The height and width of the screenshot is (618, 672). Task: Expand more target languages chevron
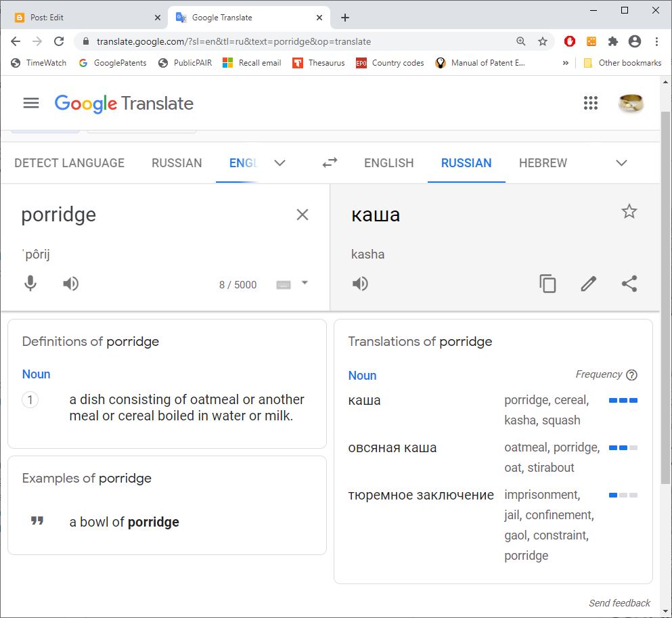coord(621,163)
